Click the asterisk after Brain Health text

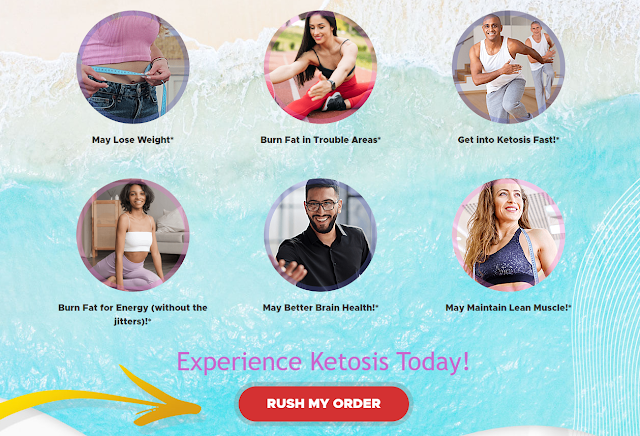tap(377, 307)
